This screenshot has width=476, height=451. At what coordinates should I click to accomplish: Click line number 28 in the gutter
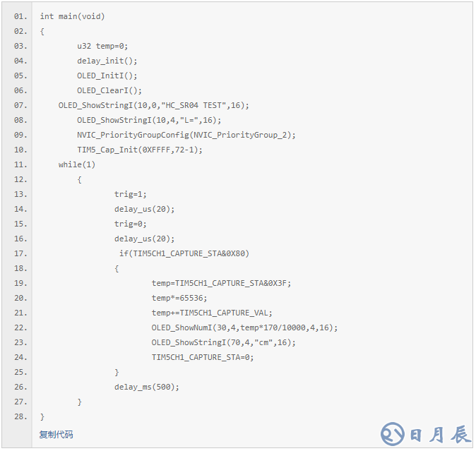click(x=20, y=416)
